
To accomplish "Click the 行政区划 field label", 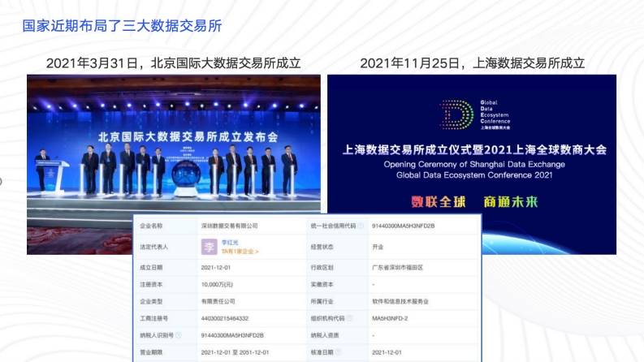I will (x=322, y=267).
